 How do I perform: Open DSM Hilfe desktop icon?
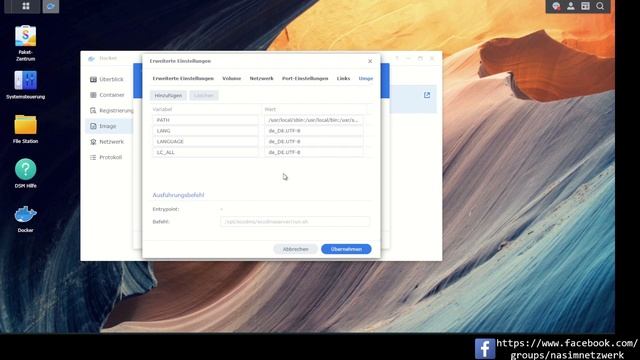25,173
